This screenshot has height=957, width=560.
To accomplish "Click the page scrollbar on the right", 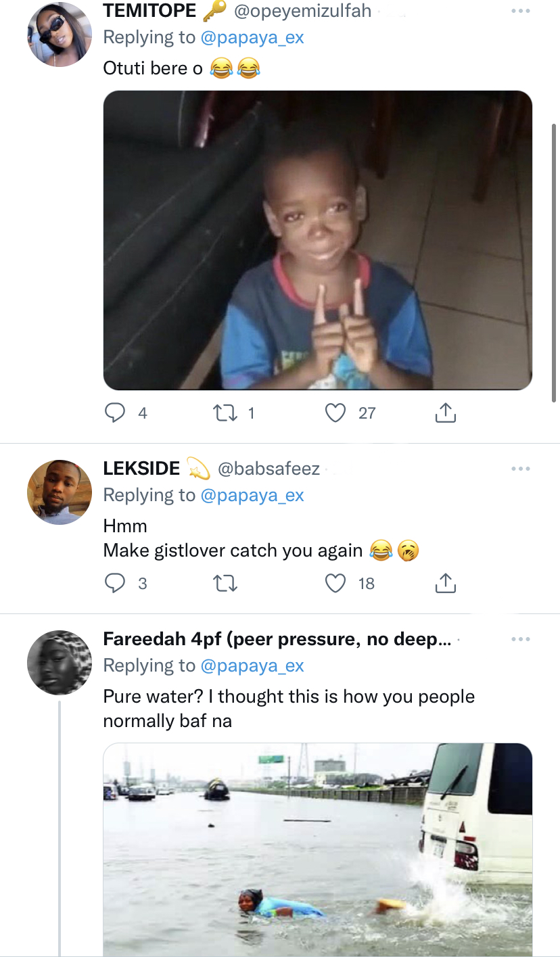I will click(x=555, y=264).
